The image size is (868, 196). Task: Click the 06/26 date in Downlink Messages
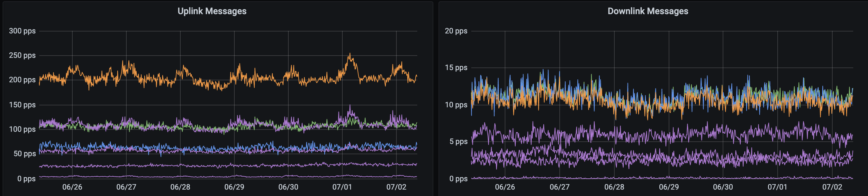point(505,187)
